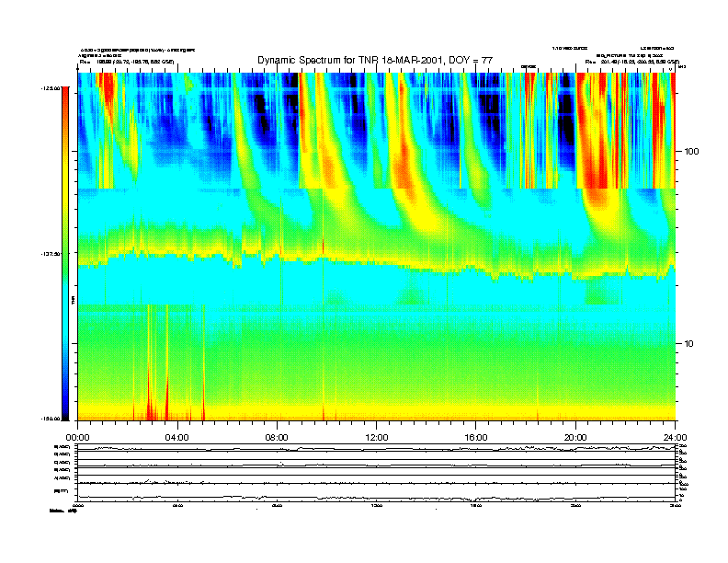The height and width of the screenshot is (563, 728).
Task: Click the '-125.00' color scale label
Action: click(51, 87)
